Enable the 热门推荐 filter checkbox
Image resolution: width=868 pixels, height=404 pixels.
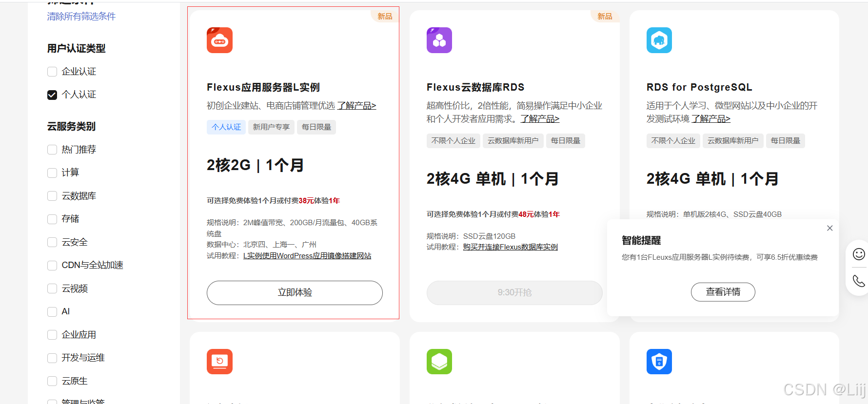click(x=52, y=150)
